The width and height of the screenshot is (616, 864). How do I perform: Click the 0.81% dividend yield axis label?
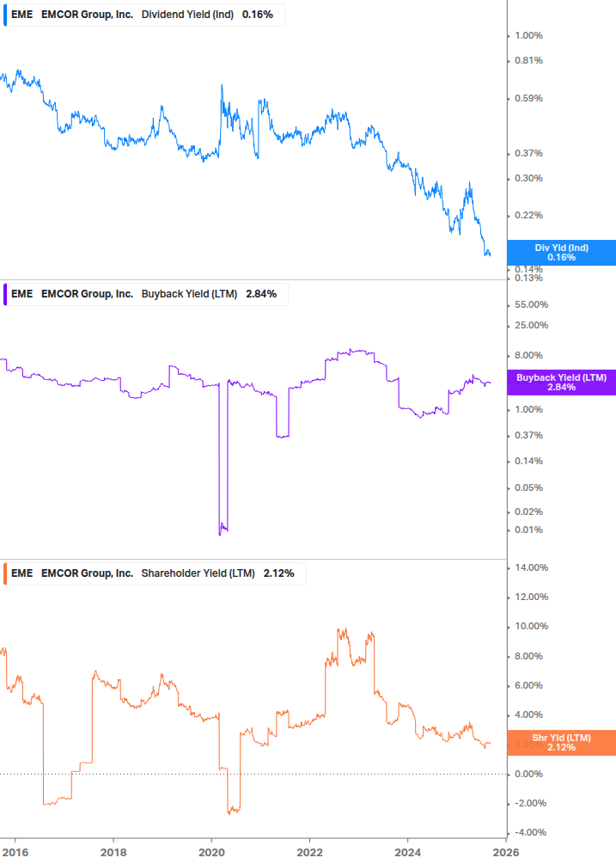(528, 61)
